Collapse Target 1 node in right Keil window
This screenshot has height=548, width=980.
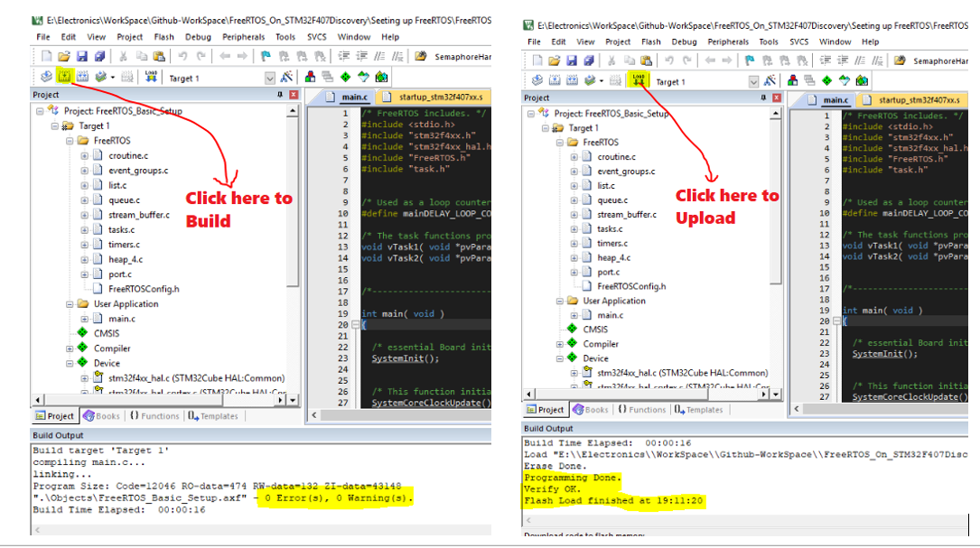pos(545,128)
